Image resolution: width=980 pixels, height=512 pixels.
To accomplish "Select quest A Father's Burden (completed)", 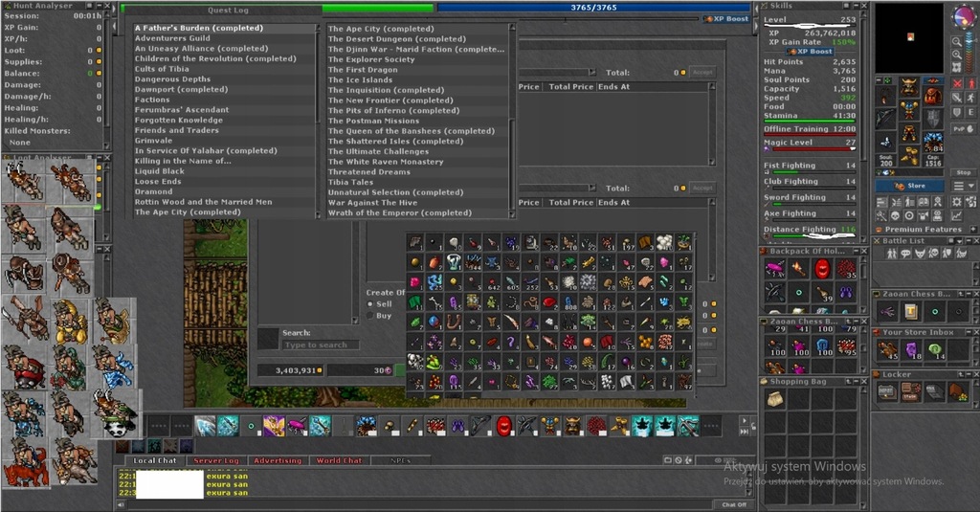I will pyautogui.click(x=224, y=28).
